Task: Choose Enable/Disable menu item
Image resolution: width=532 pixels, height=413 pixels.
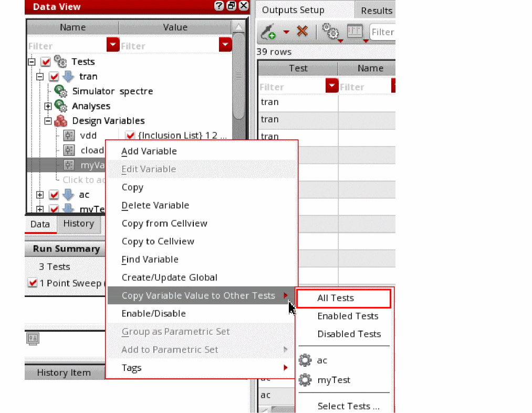Action: 202,313
